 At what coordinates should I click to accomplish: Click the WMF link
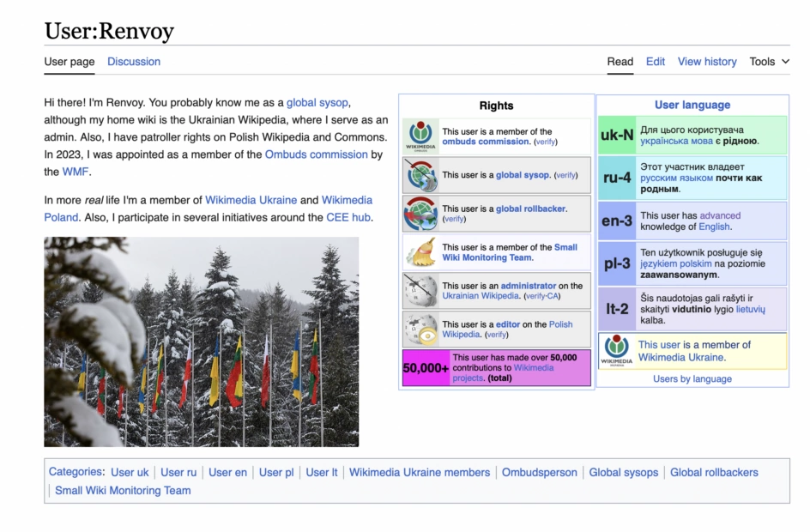(x=76, y=172)
